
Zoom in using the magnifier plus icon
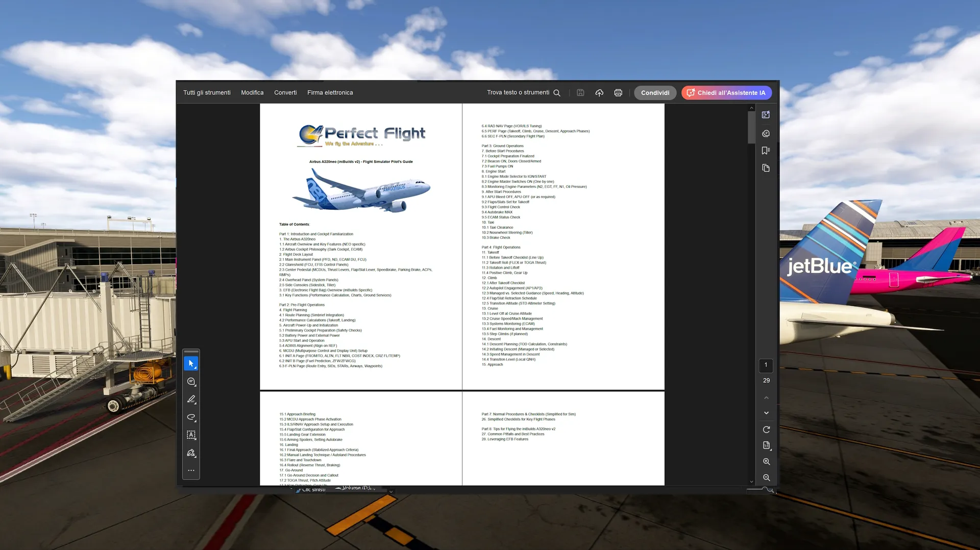(x=766, y=462)
